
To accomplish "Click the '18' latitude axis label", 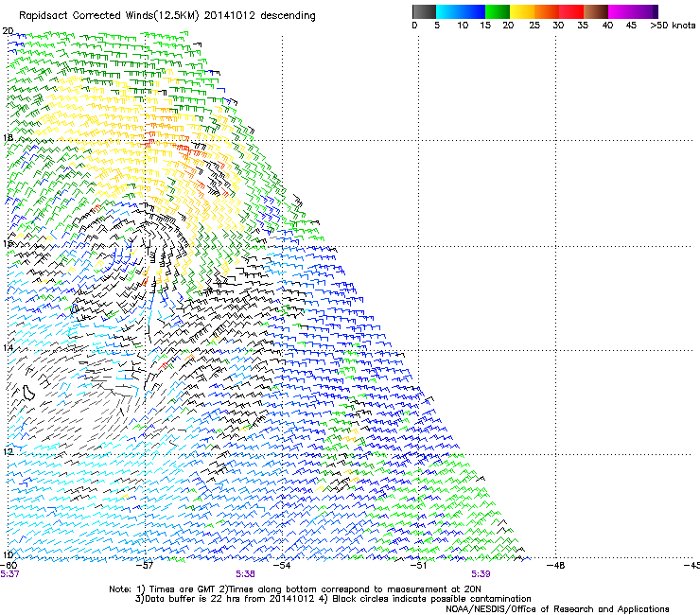I will tap(8, 137).
